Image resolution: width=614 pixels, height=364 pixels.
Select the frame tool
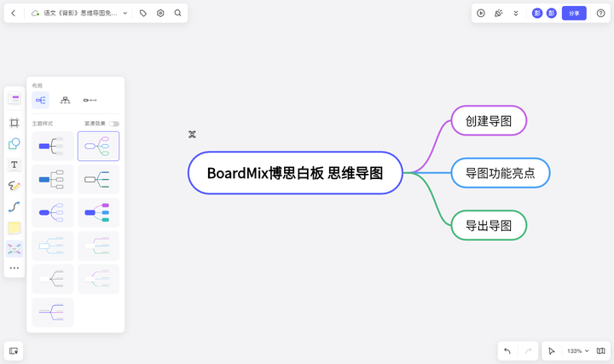pos(14,123)
